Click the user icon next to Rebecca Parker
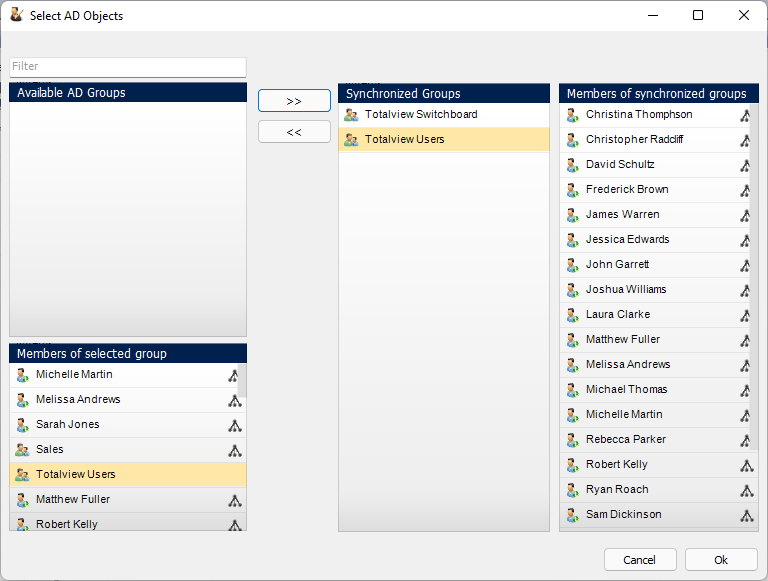The width and height of the screenshot is (768, 581). tap(572, 440)
